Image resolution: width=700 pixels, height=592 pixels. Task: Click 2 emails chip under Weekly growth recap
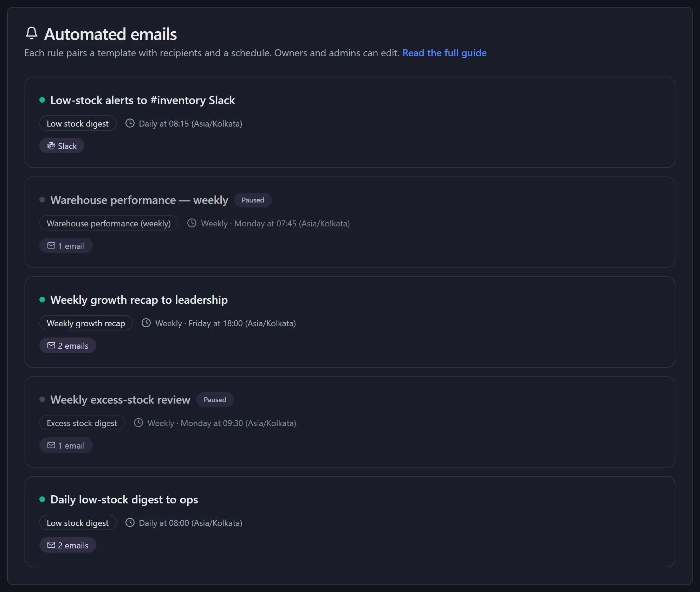67,346
